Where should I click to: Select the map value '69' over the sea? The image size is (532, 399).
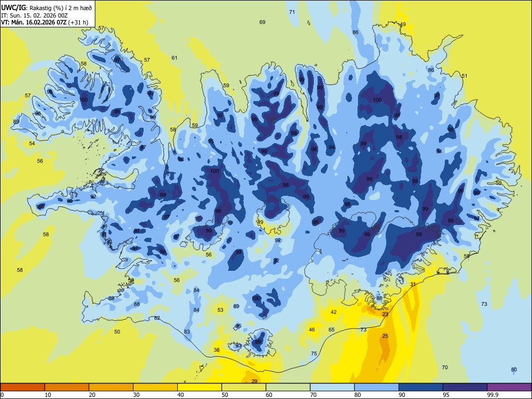point(262,22)
